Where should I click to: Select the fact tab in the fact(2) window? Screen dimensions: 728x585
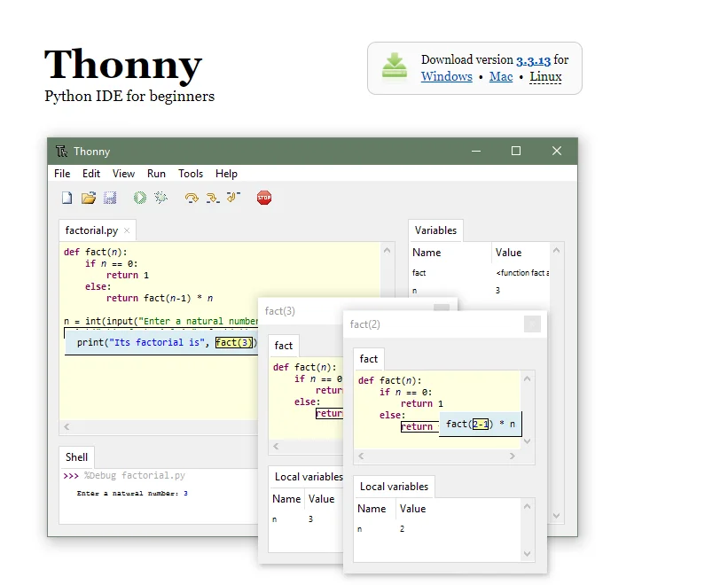coord(369,359)
